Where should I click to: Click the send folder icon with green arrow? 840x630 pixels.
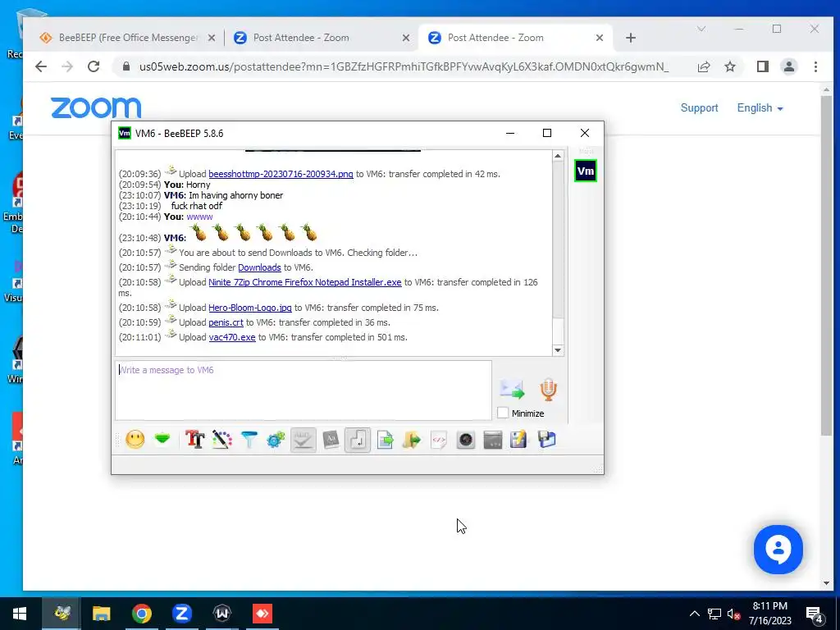pyautogui.click(x=412, y=440)
